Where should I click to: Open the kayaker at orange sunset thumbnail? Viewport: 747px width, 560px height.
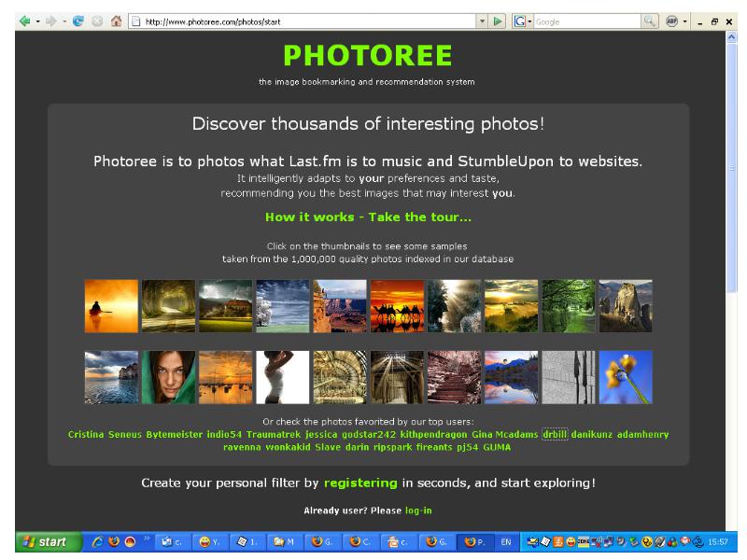coord(111,306)
